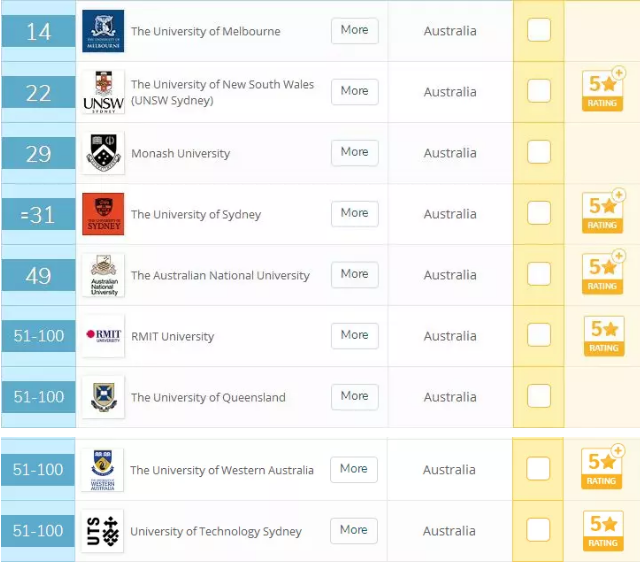Click rank number 14 cell

tap(38, 31)
